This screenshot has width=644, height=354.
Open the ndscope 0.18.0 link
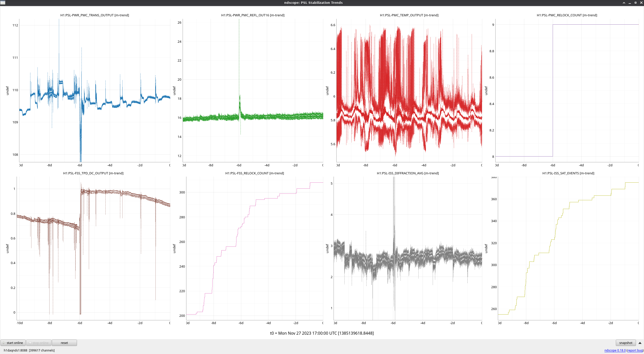615,350
